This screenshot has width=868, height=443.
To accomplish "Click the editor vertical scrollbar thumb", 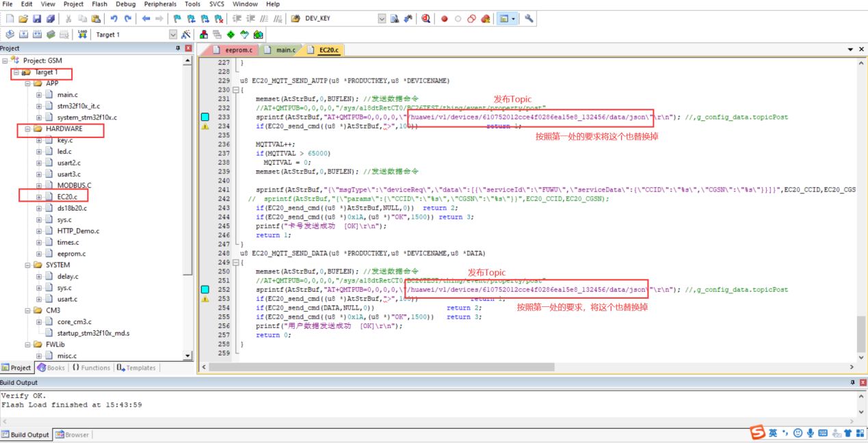I will coord(860,334).
